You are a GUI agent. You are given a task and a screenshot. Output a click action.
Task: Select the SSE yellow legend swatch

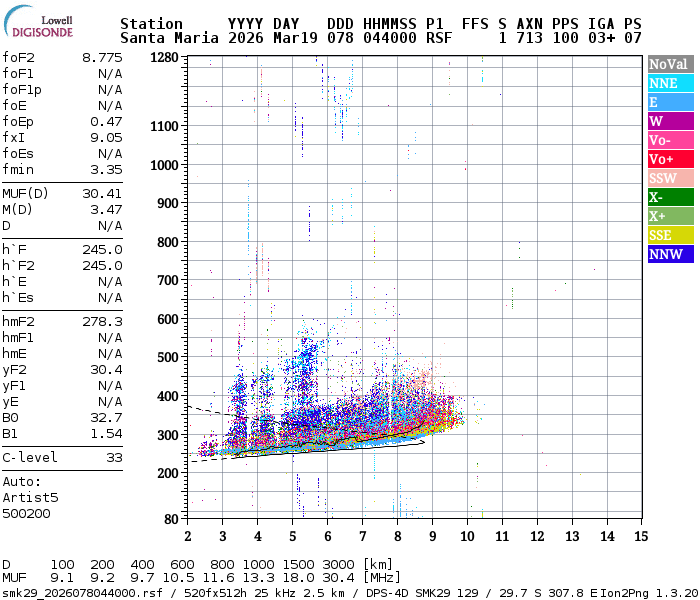671,235
